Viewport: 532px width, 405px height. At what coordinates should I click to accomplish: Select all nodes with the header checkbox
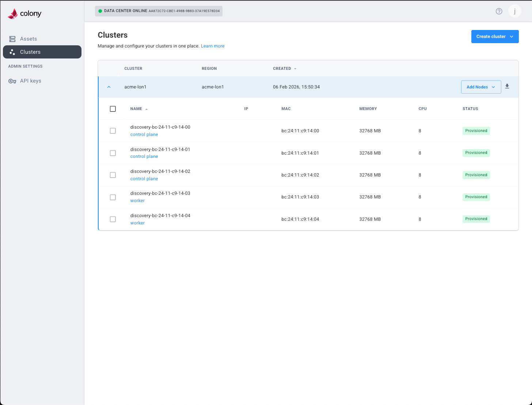113,109
